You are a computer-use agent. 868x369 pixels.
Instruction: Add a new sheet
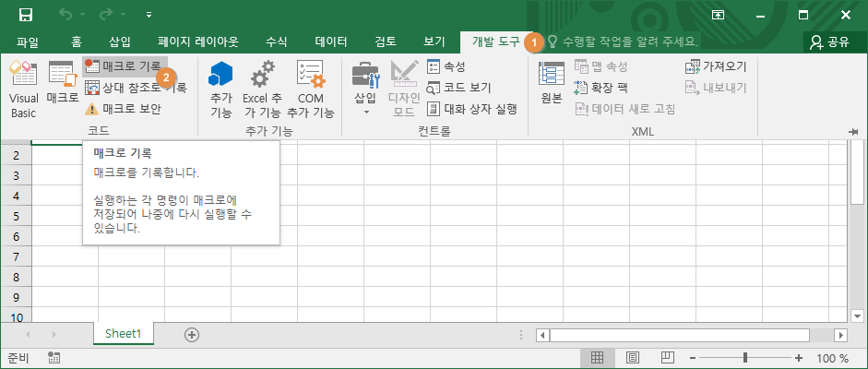(x=192, y=334)
